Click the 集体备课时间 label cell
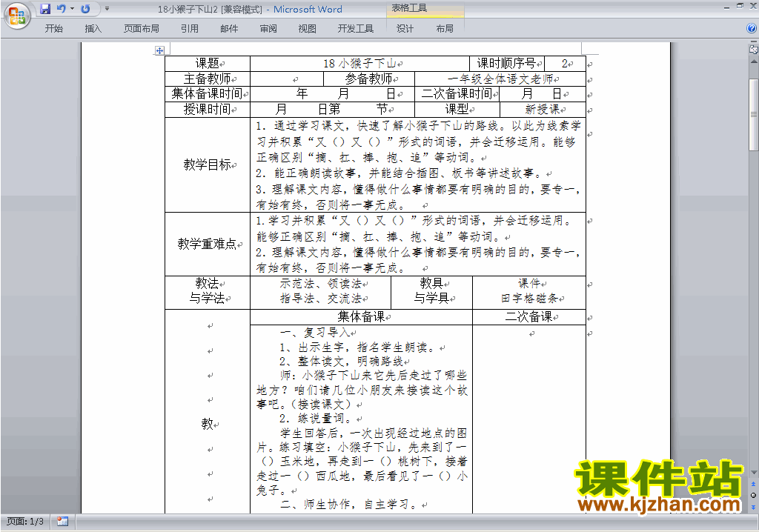Image resolution: width=759 pixels, height=532 pixels. [208, 93]
